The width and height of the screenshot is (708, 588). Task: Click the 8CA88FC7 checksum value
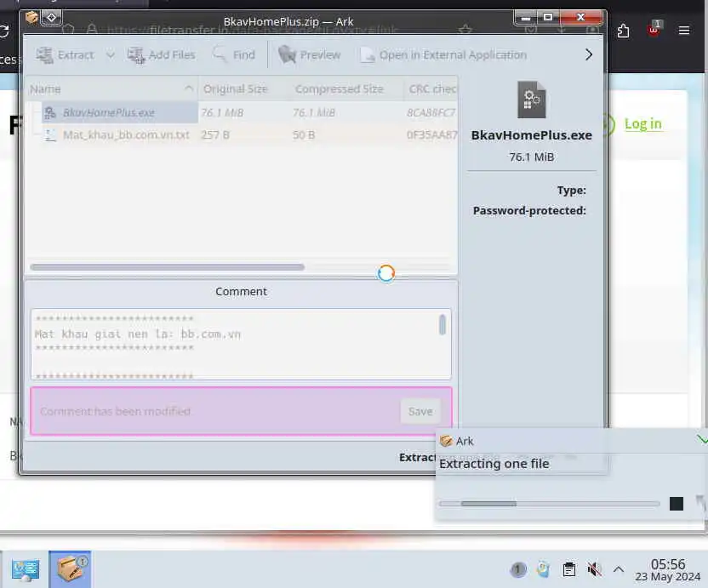431,113
